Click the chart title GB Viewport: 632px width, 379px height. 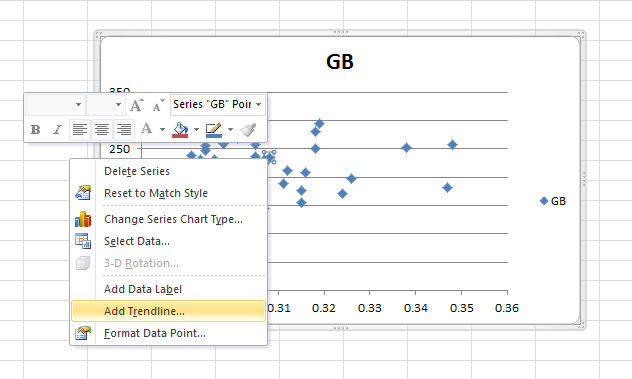pos(340,62)
